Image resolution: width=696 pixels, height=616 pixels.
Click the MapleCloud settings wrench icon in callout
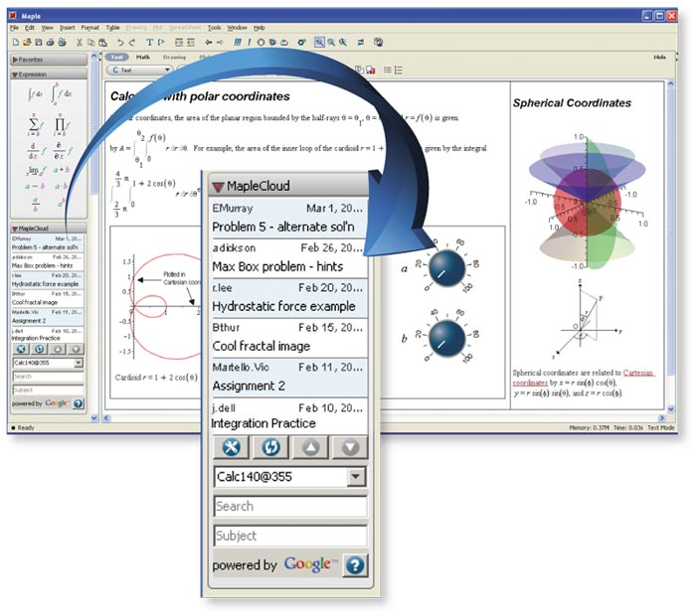click(x=231, y=447)
